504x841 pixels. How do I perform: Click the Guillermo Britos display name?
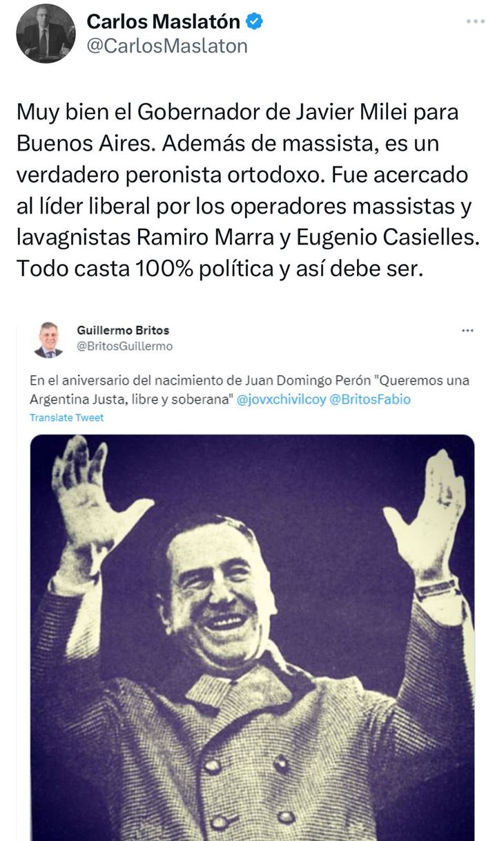coord(123,330)
